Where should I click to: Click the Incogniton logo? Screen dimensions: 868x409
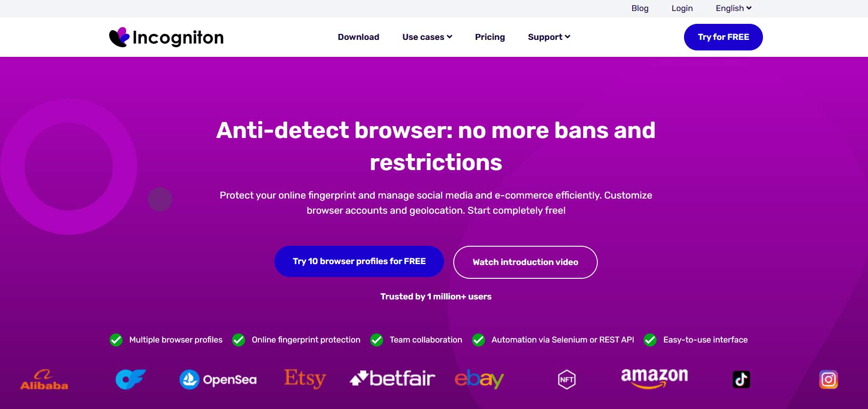(166, 37)
